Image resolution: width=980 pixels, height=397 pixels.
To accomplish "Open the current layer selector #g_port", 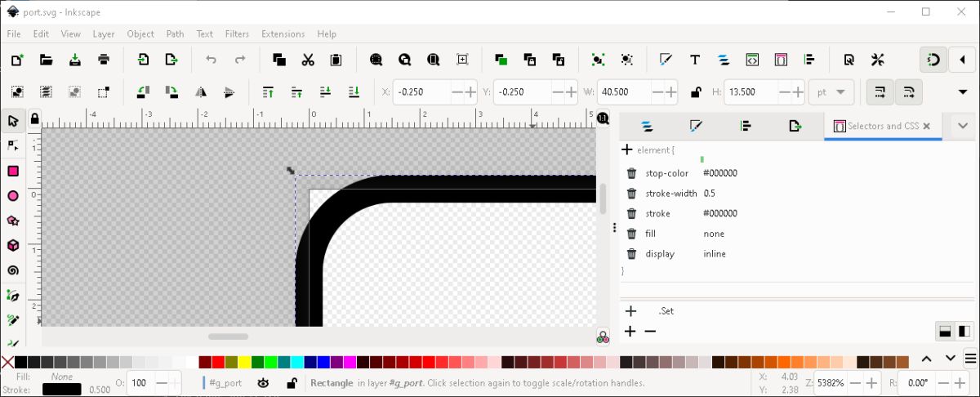I will (222, 382).
